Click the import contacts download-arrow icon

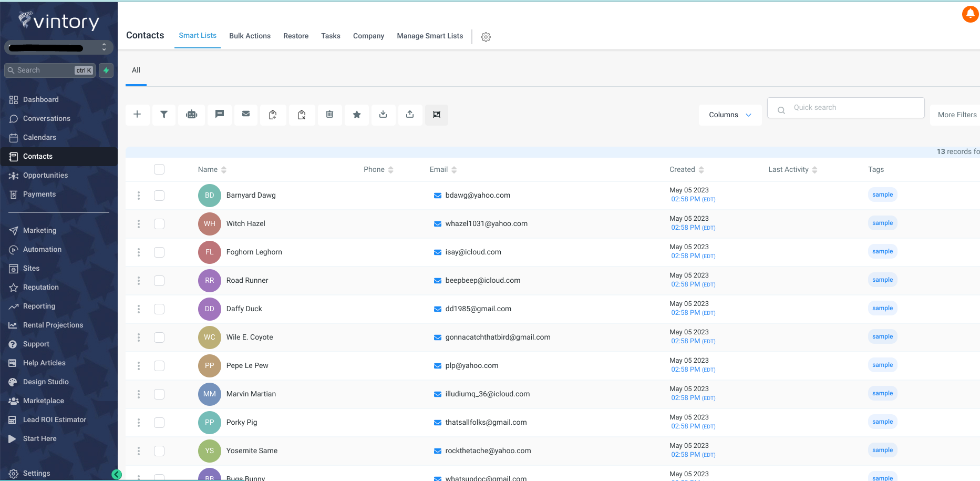coord(383,115)
